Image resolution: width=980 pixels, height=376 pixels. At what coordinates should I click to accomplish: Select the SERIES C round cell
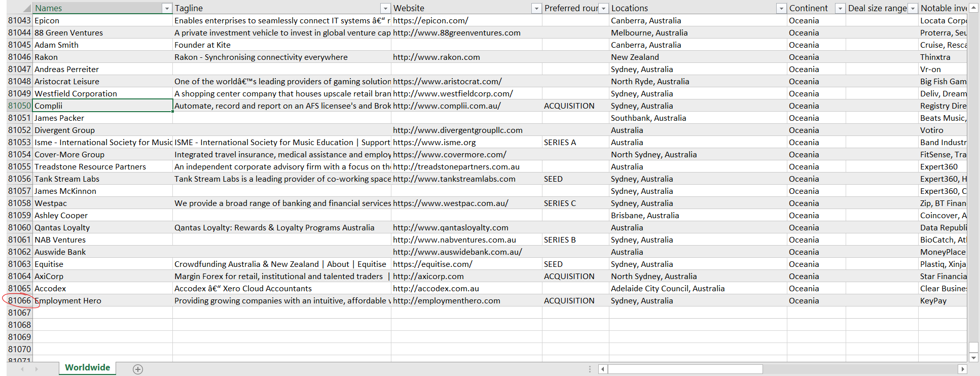point(575,203)
